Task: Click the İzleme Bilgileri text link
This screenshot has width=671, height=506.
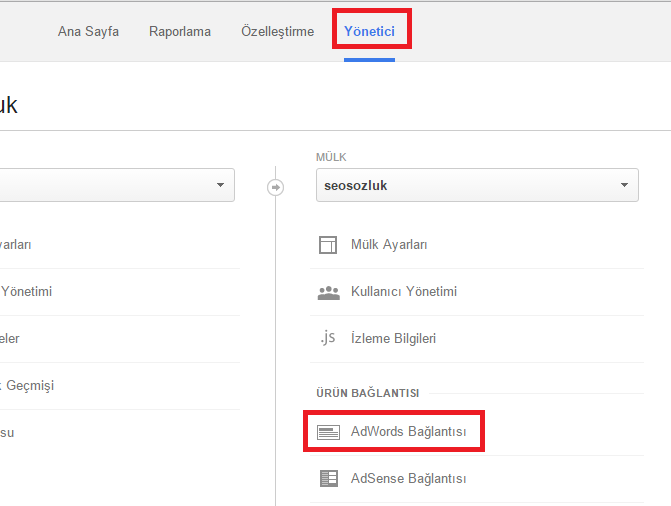Action: (x=393, y=339)
